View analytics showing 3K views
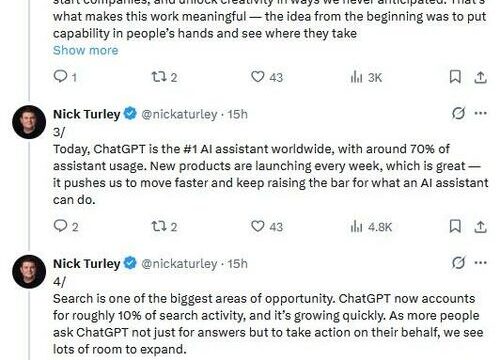500x360 pixels. 366,77
